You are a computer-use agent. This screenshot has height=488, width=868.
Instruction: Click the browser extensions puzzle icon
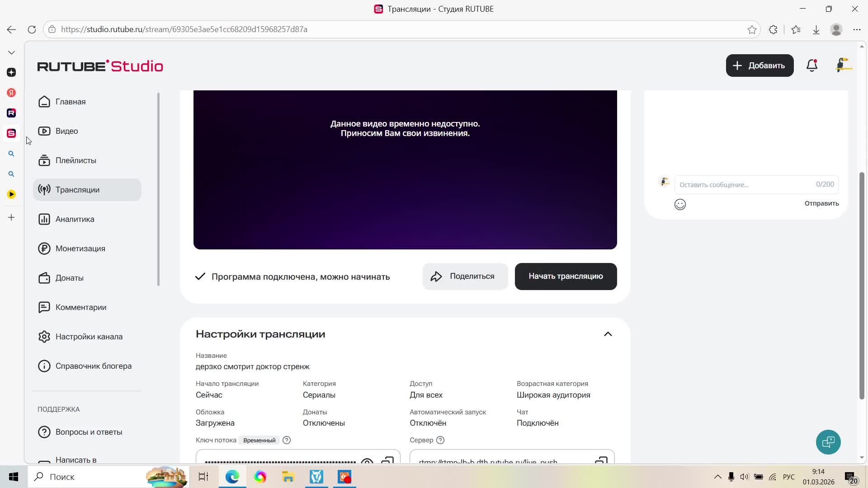tap(773, 29)
